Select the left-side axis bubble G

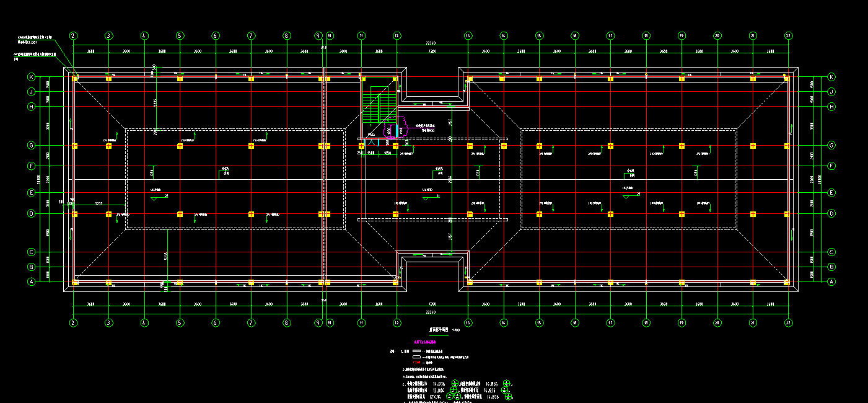(x=31, y=146)
